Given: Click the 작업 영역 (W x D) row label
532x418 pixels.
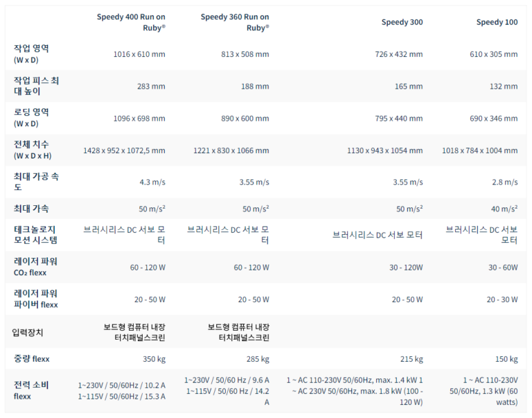Looking at the screenshot, I should click(x=31, y=54).
